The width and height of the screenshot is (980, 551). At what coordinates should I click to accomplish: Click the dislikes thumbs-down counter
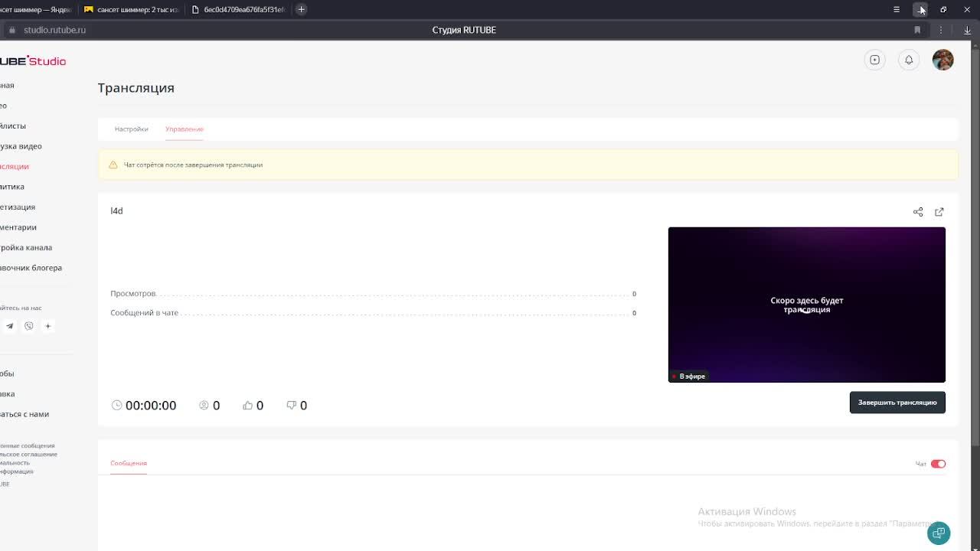click(x=297, y=406)
